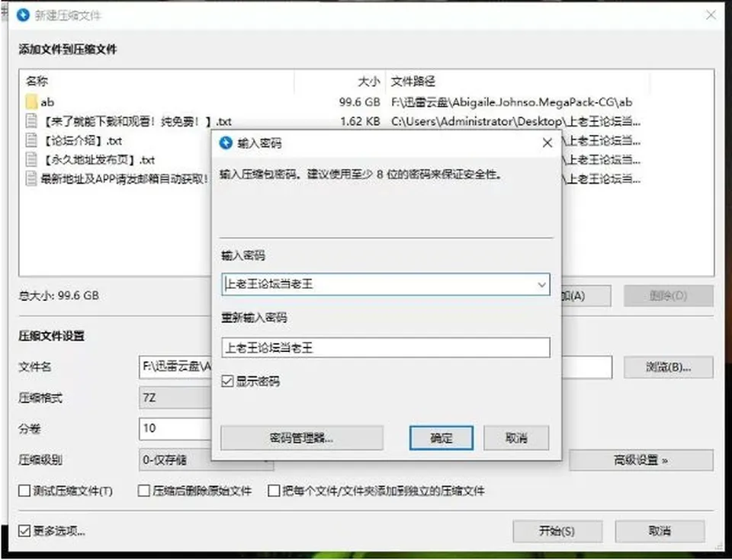
Task: Click the app icon in 输入密码 dialog title
Action: (x=226, y=142)
